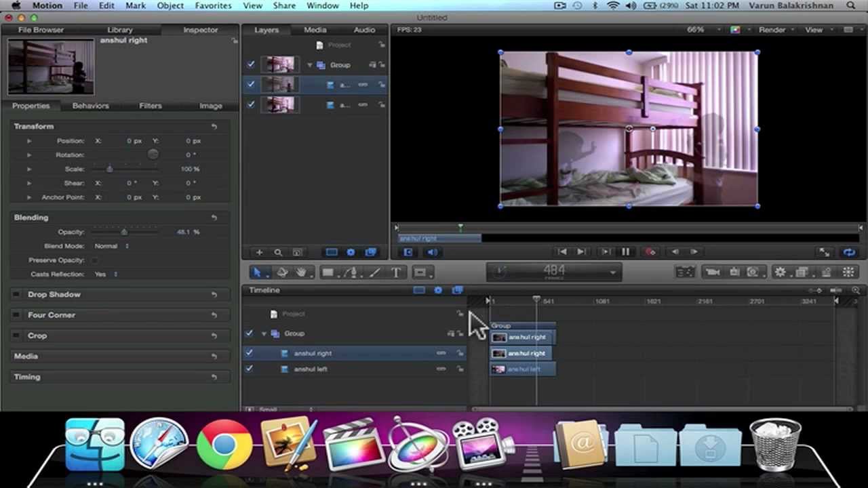Click the Make Particles toolbar icon

pyautogui.click(x=826, y=272)
